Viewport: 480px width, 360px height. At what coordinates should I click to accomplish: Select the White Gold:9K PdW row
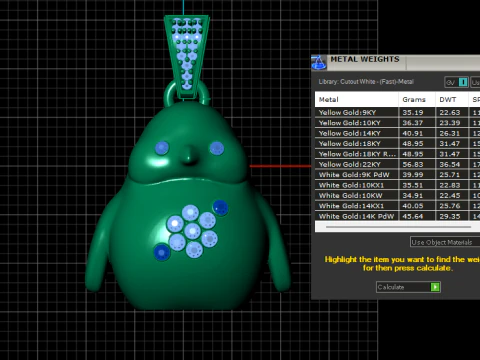[397, 175]
